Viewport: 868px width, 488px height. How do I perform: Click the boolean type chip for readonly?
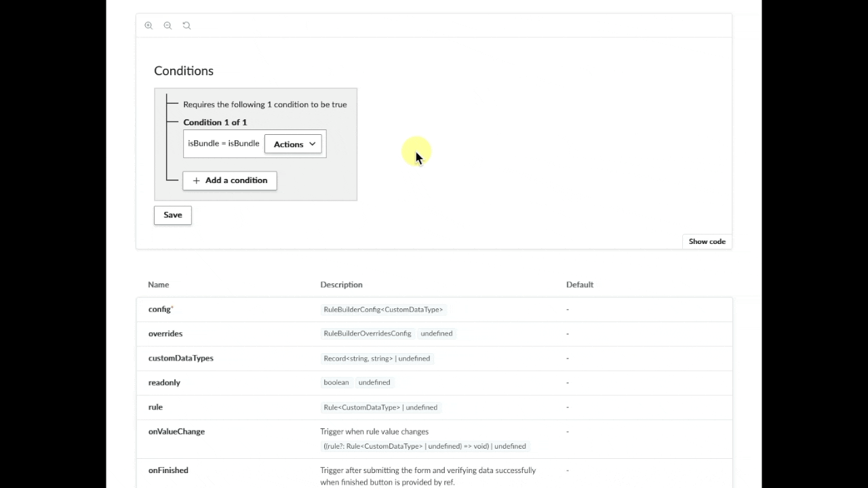pos(336,383)
